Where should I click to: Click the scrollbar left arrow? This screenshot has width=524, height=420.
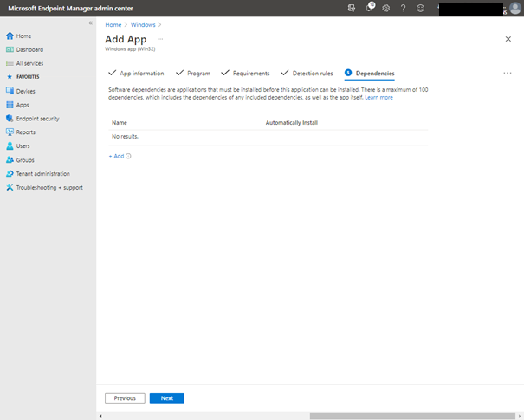100,416
